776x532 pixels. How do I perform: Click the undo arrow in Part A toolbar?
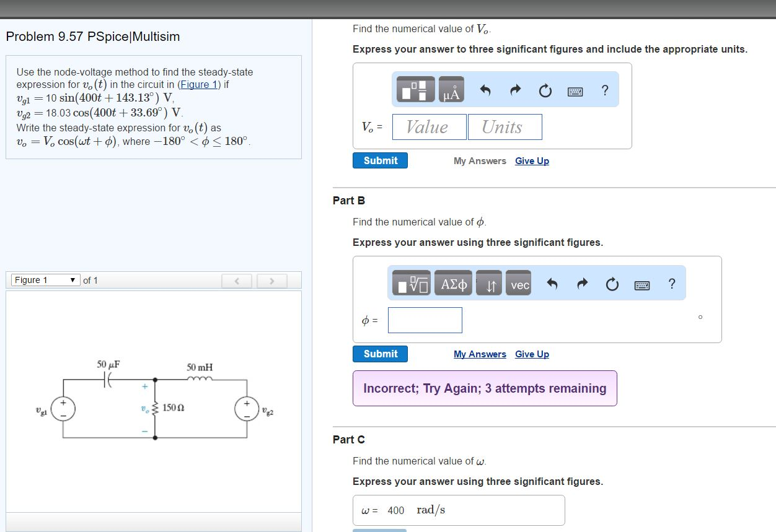[485, 90]
